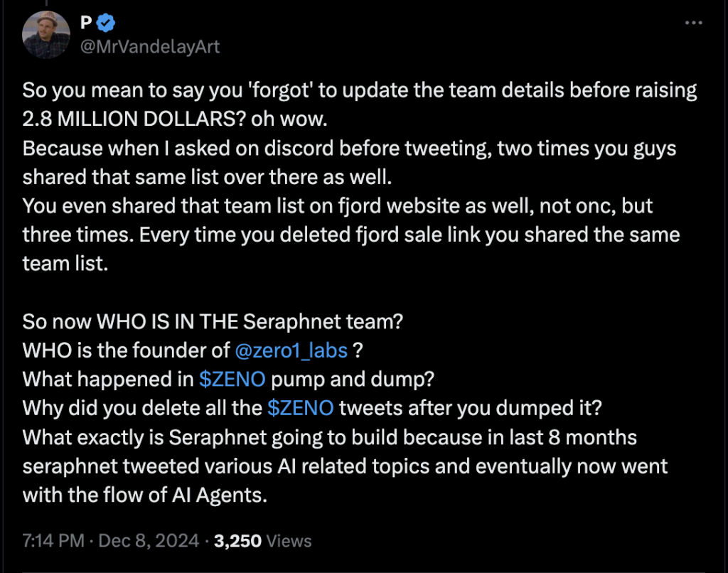Click the word Views beside 3,250

coord(289,541)
